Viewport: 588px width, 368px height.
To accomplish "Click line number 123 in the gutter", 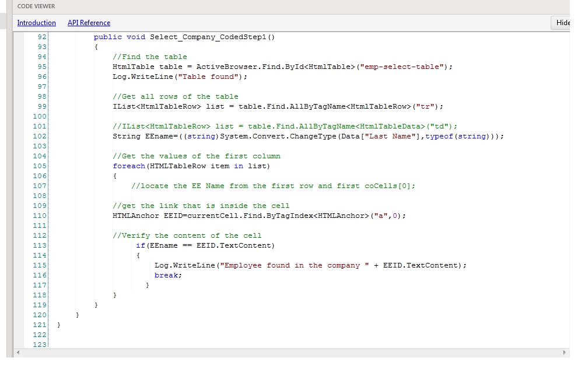I will 40,345.
